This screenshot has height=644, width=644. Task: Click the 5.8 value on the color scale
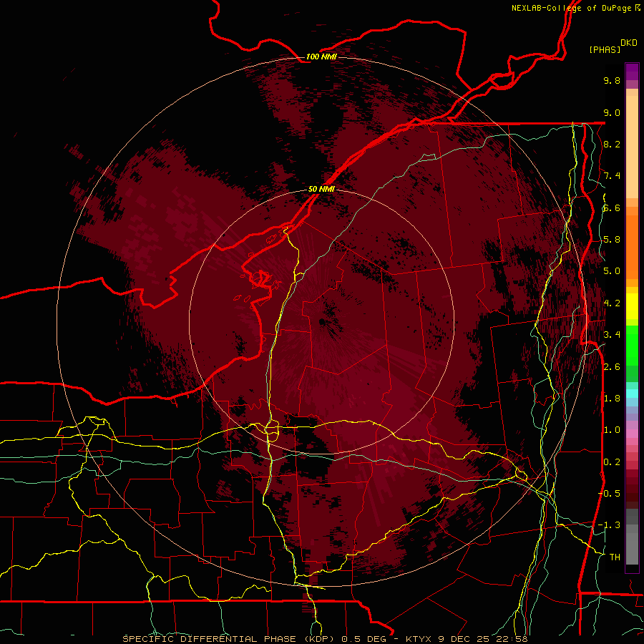pyautogui.click(x=612, y=239)
